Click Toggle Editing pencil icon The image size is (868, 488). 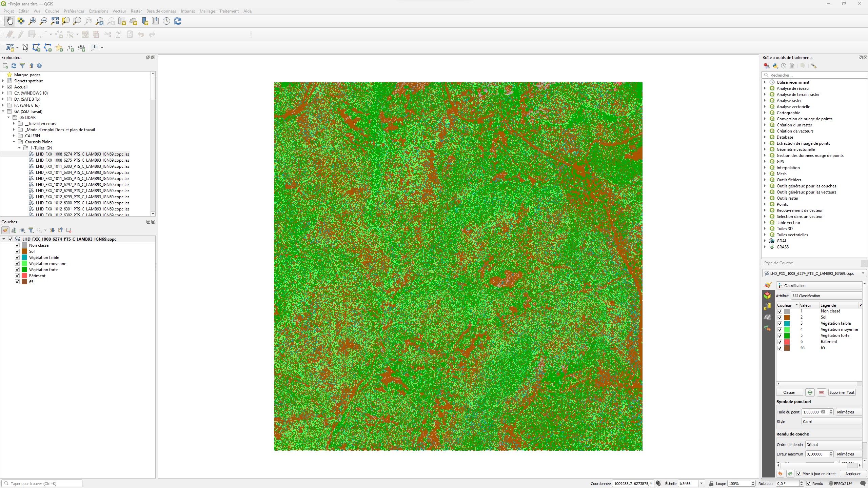(21, 34)
